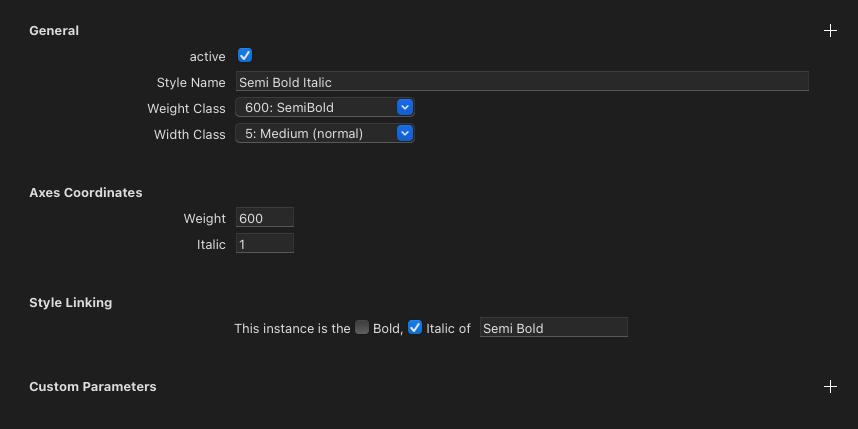Click the Width Class label
This screenshot has height=429, width=858.
189,134
